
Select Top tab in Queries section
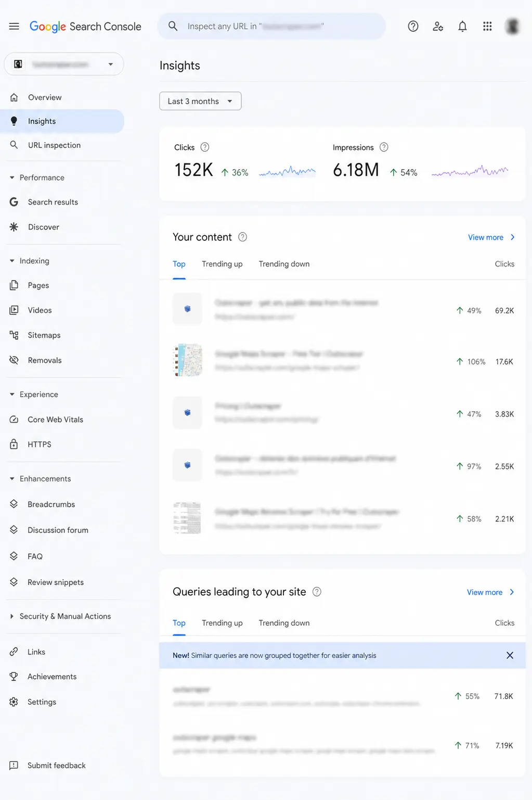click(179, 623)
